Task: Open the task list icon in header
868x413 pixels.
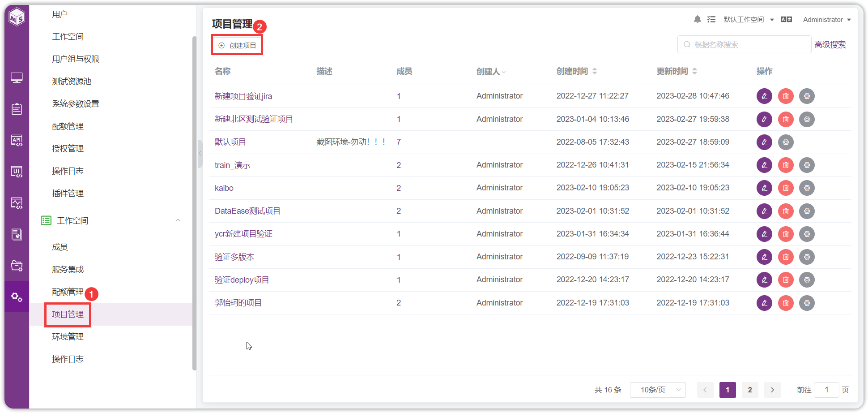Action: click(711, 19)
